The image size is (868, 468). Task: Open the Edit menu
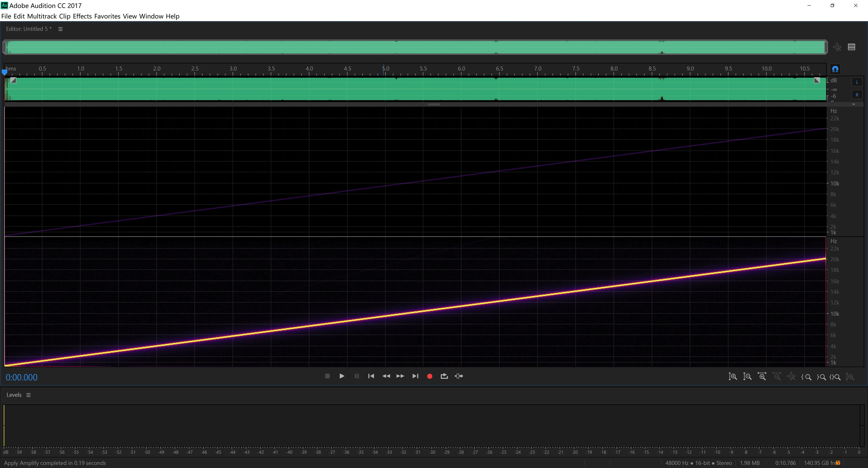(19, 16)
